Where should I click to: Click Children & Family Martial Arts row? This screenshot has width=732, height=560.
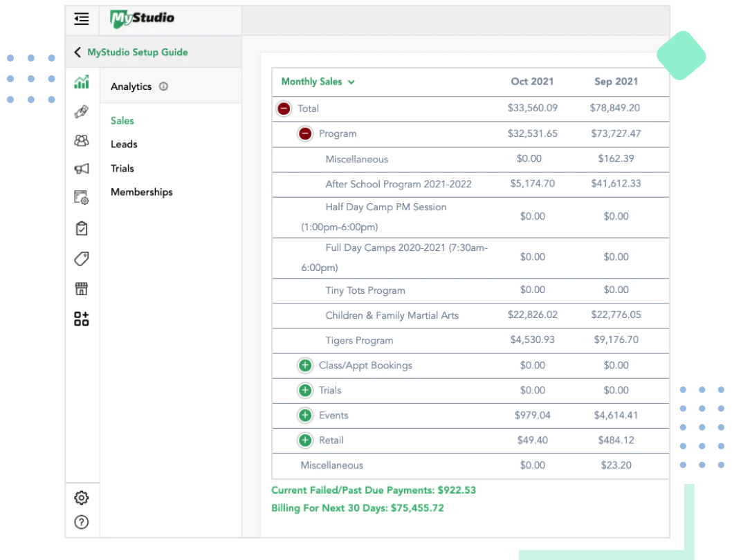pos(470,315)
